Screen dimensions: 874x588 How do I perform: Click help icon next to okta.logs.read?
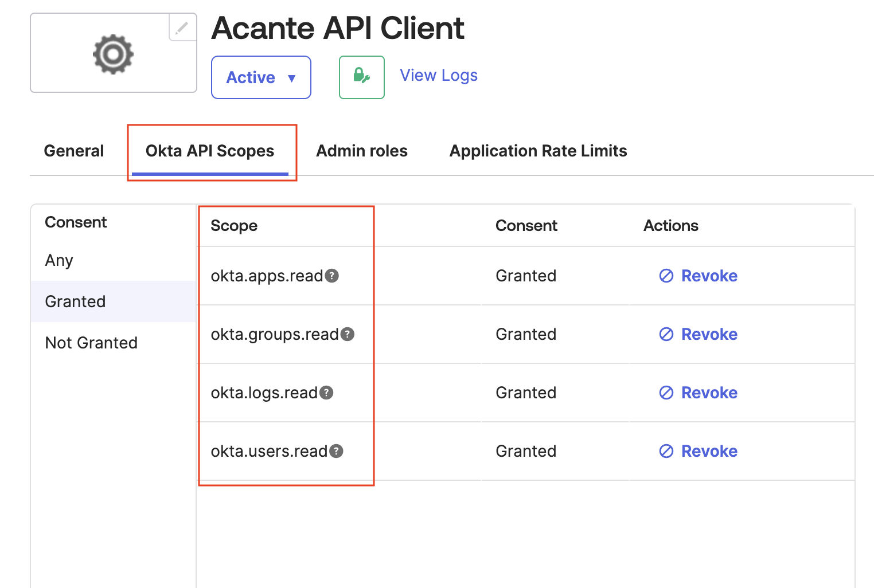point(326,393)
